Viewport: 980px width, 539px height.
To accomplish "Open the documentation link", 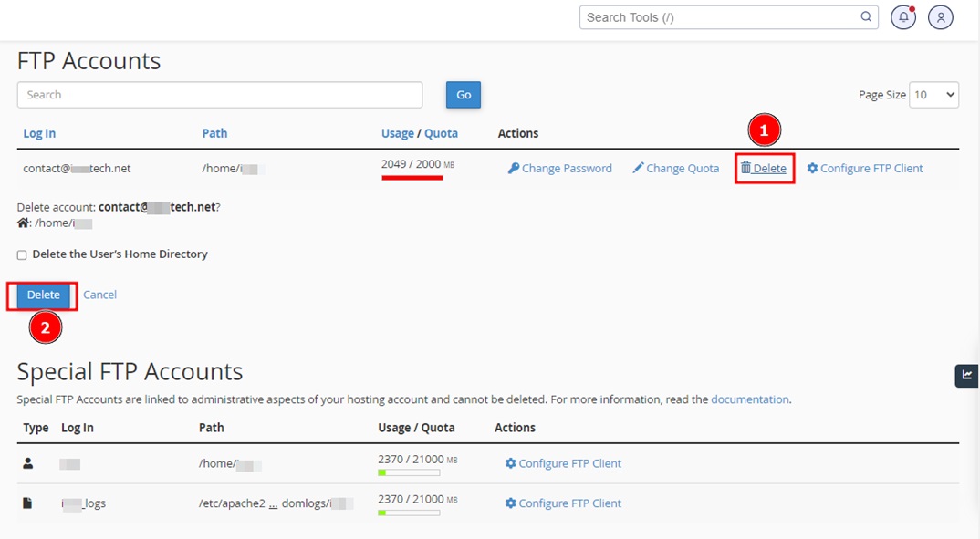I will tap(750, 399).
